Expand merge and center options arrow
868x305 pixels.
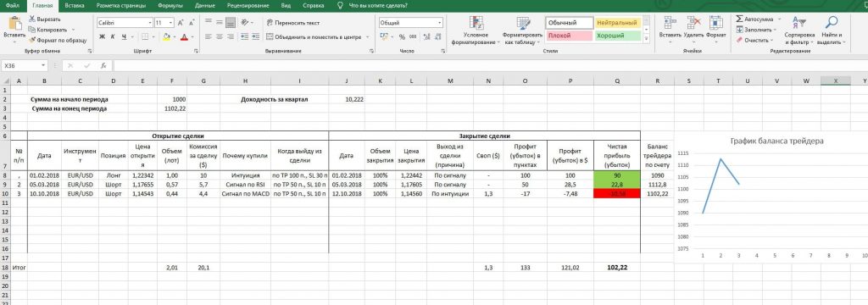pyautogui.click(x=367, y=37)
